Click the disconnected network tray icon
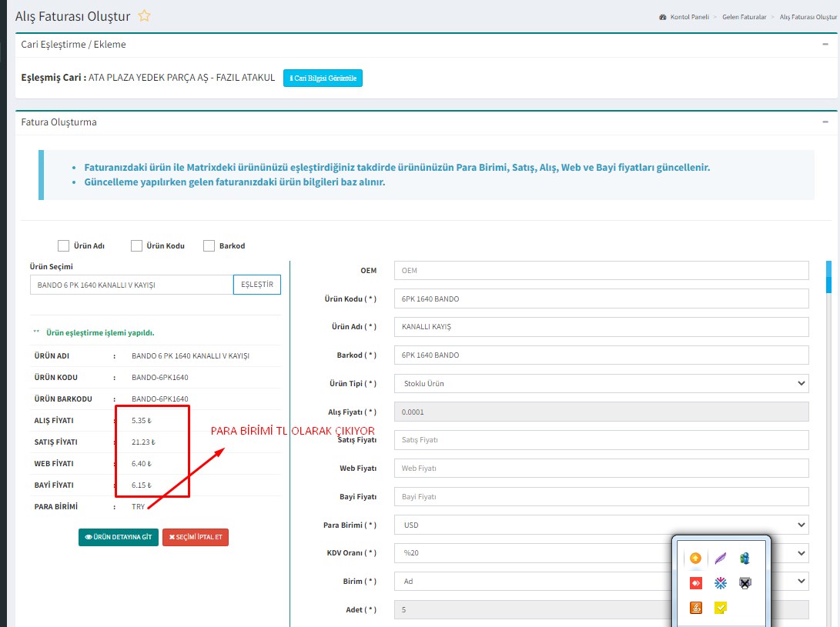 [x=745, y=582]
